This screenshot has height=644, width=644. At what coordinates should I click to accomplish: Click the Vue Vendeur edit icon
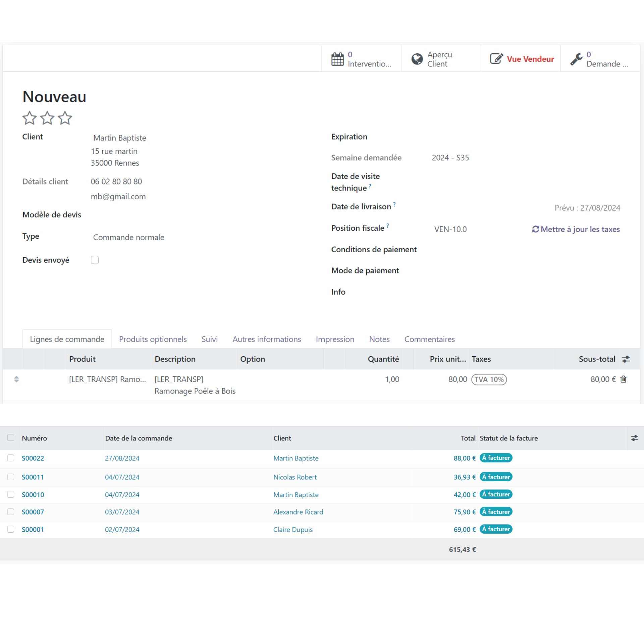496,59
